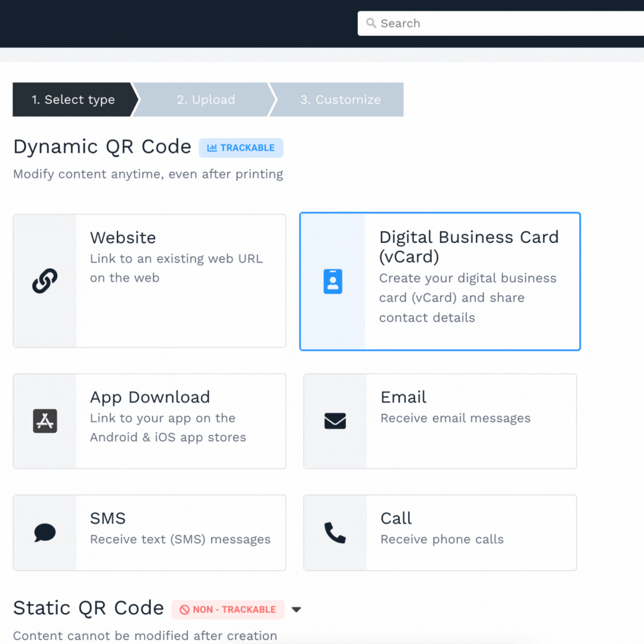The height and width of the screenshot is (644, 644).
Task: Click 'Receive text (SMS) messages' description
Action: coord(180,539)
